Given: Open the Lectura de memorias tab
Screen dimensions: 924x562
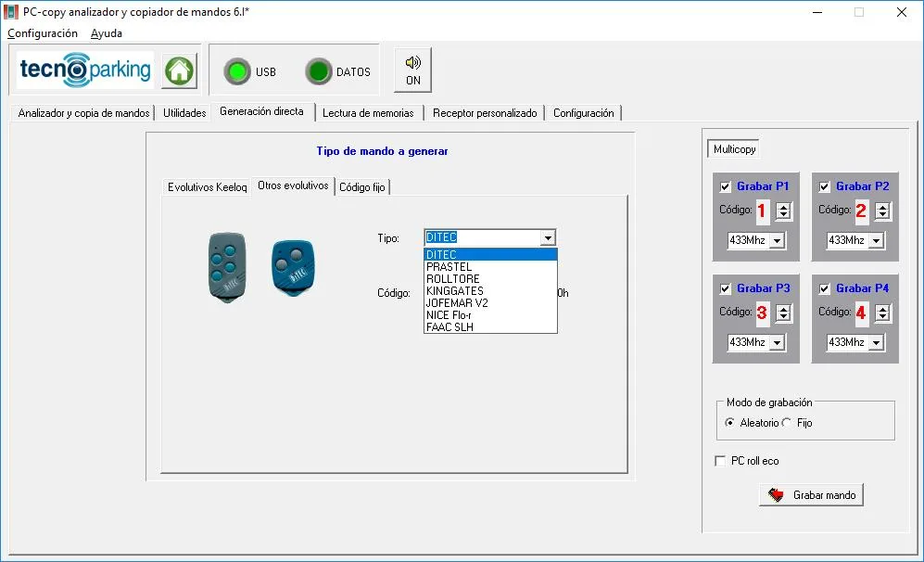Looking at the screenshot, I should tap(368, 112).
